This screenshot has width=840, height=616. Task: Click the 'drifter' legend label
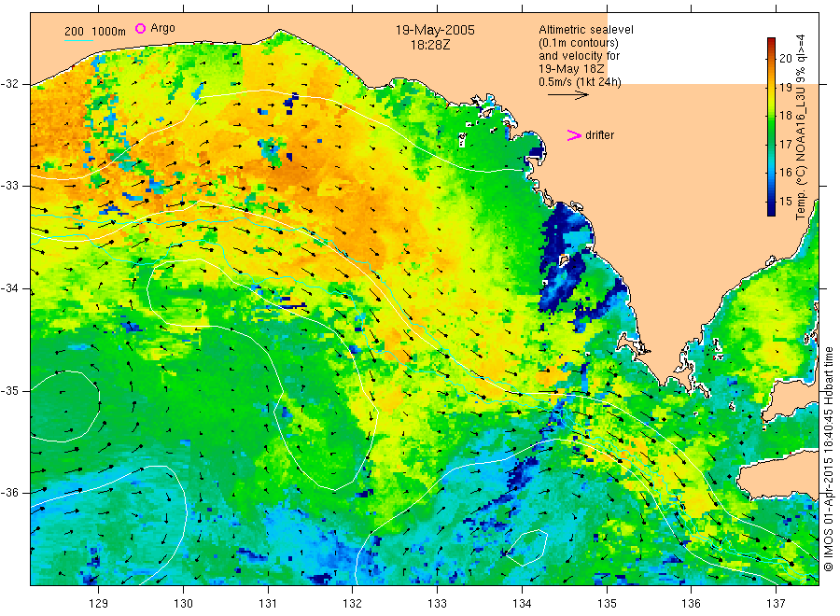[599, 135]
